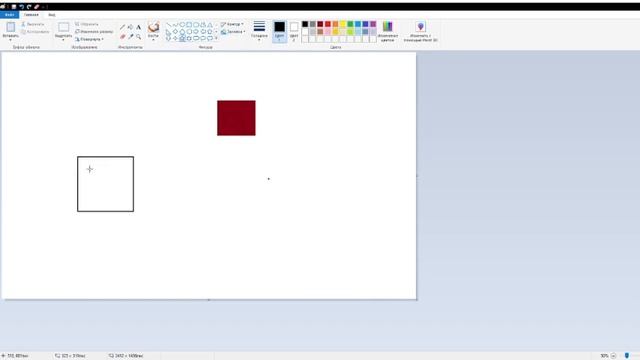The width and height of the screenshot is (640, 360).
Task: Click the zoom out minus button
Action: coord(613,356)
